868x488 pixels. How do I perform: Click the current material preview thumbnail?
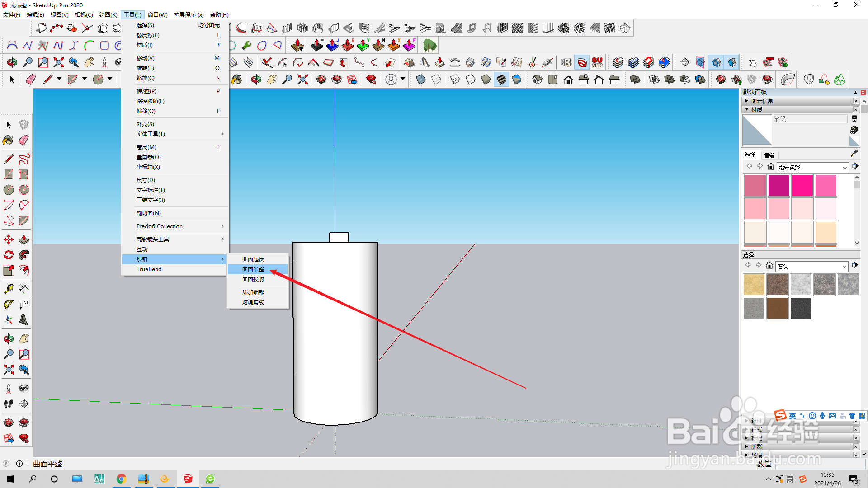tap(757, 130)
